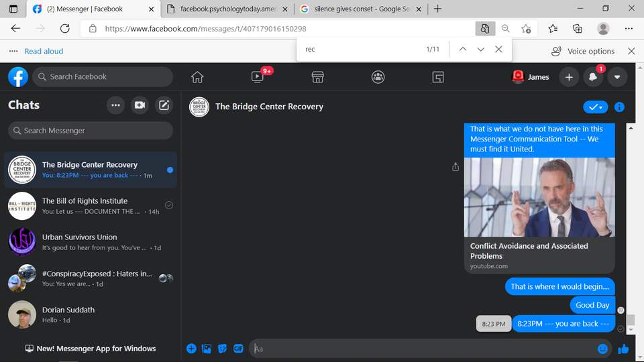Go to the previous find result
This screenshot has height=362, width=644.
click(x=463, y=49)
